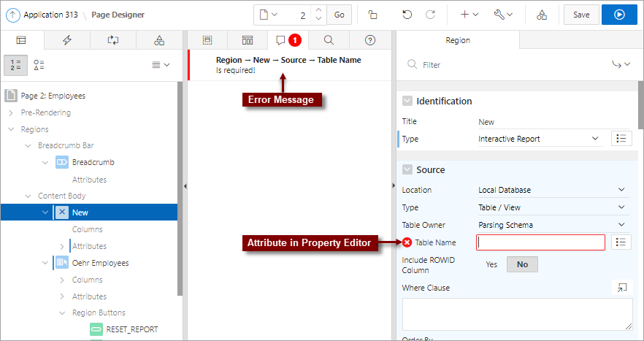This screenshot has height=341, width=644.
Task: Open region Type list of values button
Action: tap(621, 139)
